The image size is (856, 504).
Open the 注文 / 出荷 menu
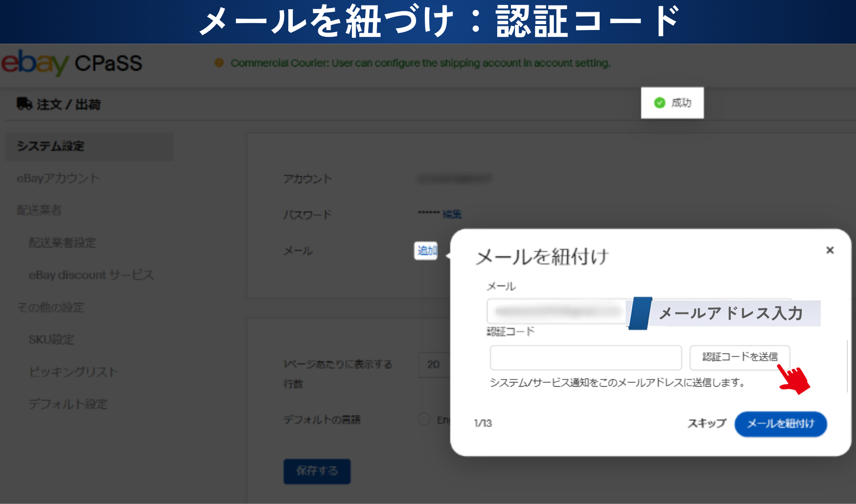point(59,104)
